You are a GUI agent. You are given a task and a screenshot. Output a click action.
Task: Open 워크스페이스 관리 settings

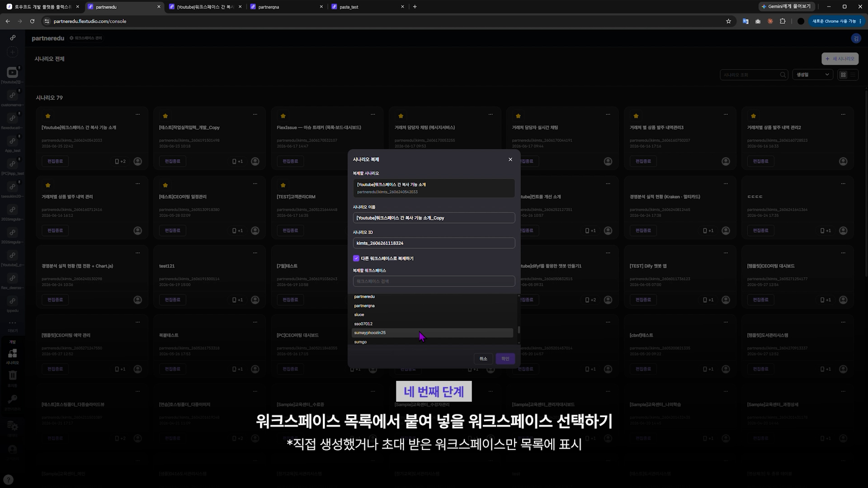pos(86,38)
